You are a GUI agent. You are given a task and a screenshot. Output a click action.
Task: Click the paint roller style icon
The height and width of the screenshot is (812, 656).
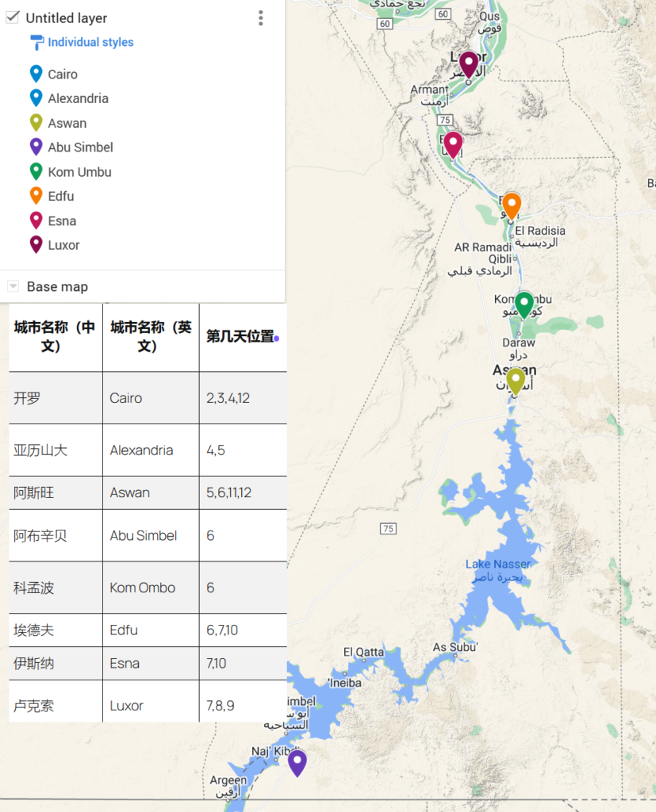coord(36,43)
